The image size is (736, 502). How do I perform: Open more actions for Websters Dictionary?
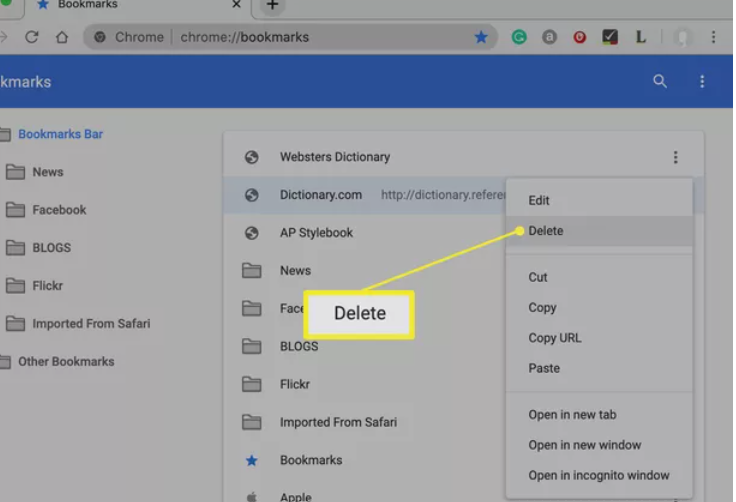675,157
